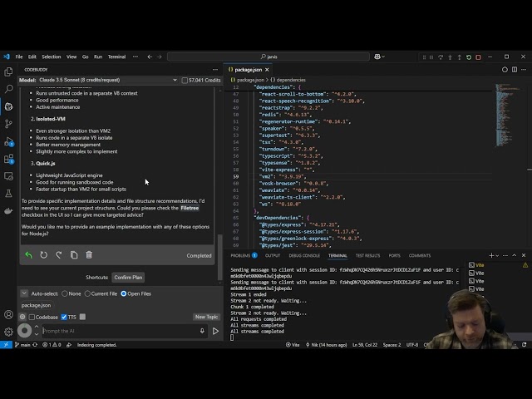Close the package.json editor tab
This screenshot has width=532, height=399.
pos(267,70)
